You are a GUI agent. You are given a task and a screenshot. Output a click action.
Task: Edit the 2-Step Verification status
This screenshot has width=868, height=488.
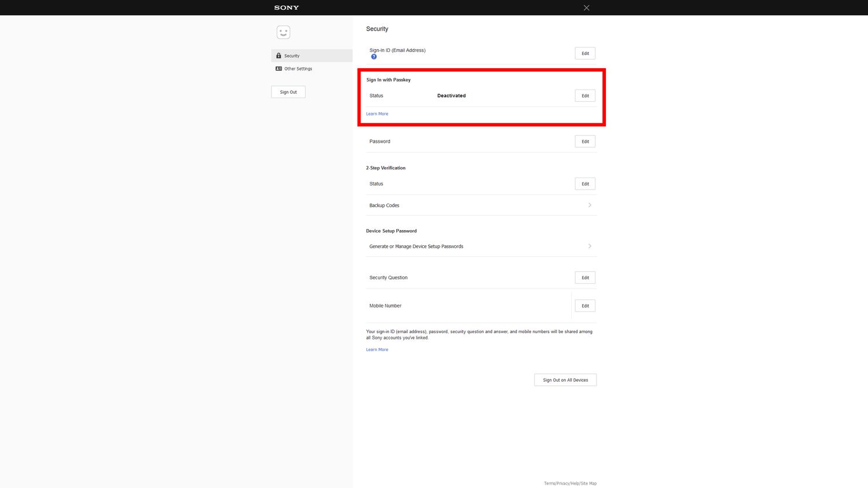click(584, 184)
